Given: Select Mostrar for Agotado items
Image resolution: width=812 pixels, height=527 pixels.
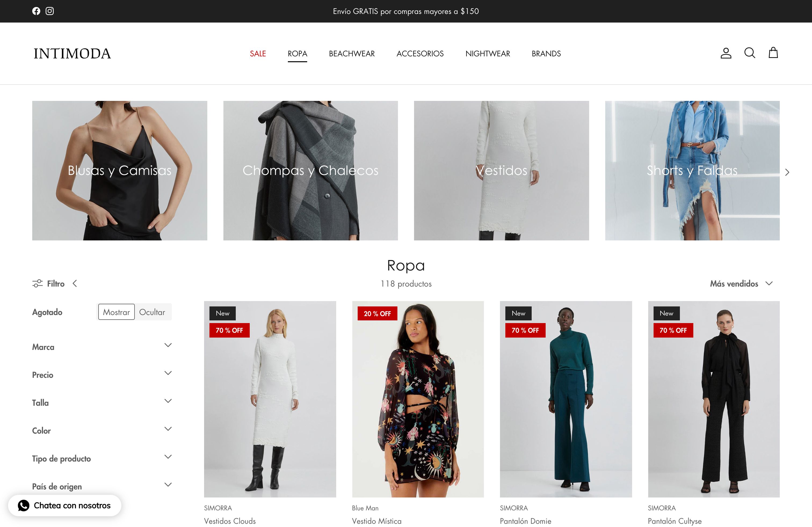Looking at the screenshot, I should click(116, 312).
